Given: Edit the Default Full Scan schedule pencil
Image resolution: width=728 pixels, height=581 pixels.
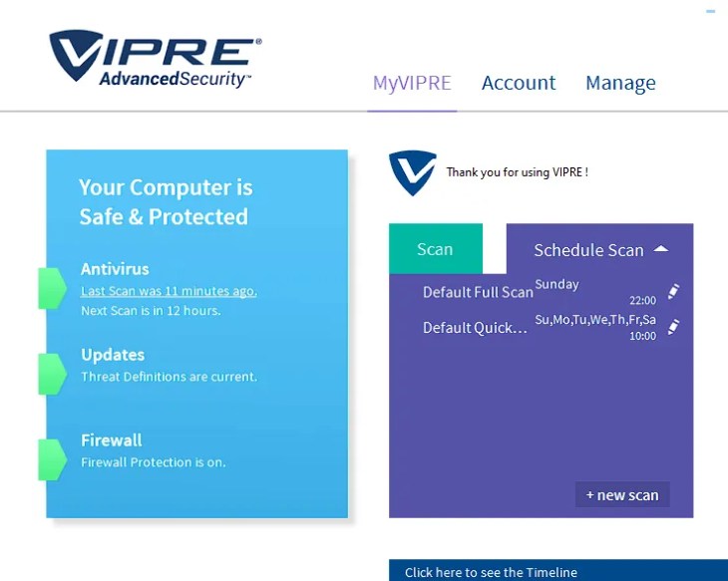Looking at the screenshot, I should (674, 291).
